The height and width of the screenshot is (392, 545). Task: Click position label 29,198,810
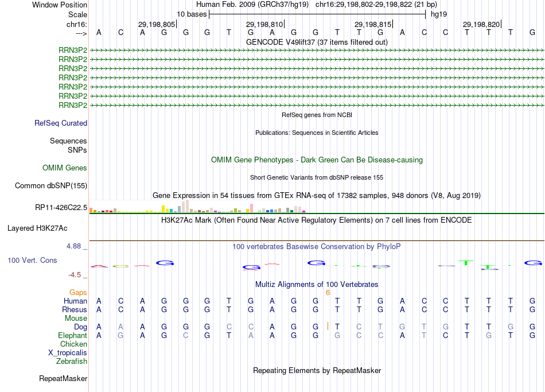coord(264,24)
